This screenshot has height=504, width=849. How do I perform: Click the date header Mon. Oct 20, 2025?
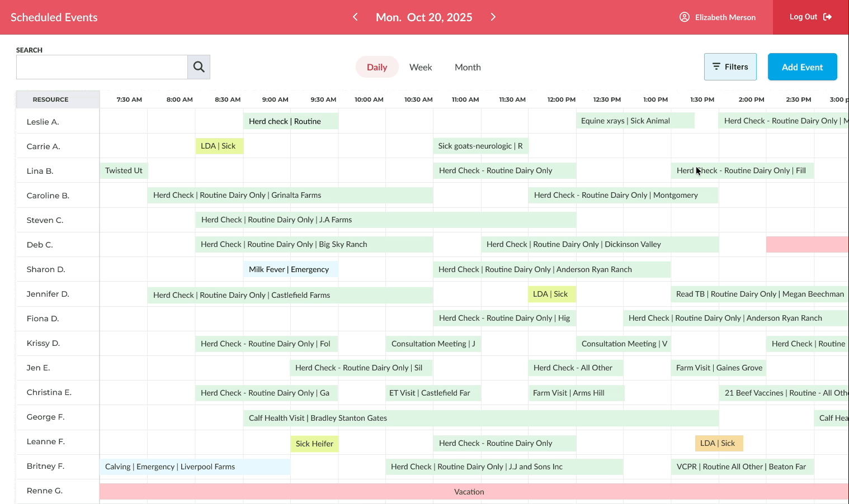(x=424, y=17)
